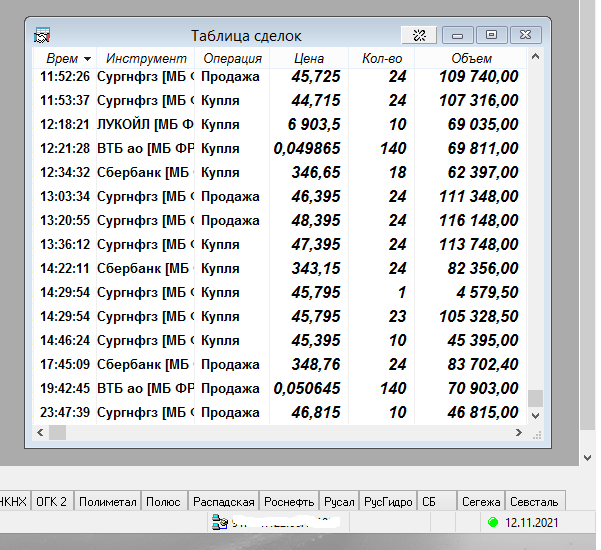
Task: Click the horizontal scrollbar thumb
Action: tap(57, 433)
